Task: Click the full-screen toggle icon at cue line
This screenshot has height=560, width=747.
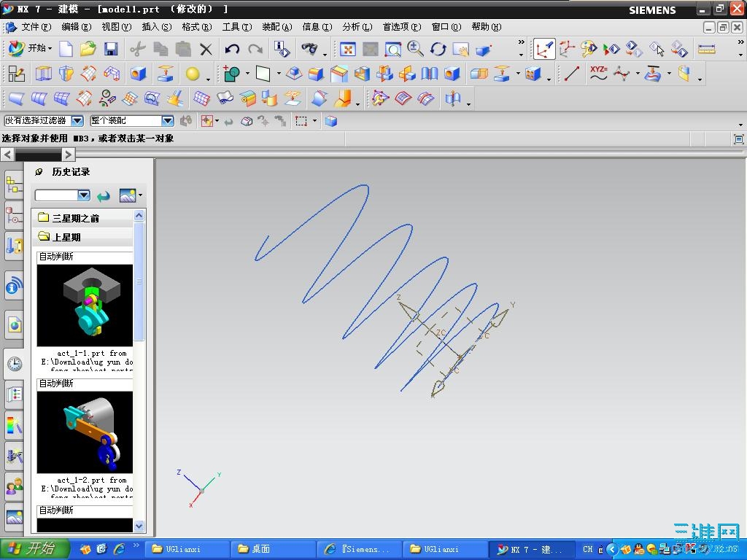Action: coord(738,139)
